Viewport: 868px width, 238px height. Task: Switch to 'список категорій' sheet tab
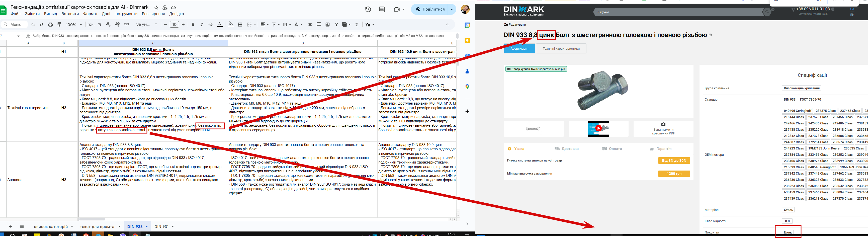pos(51,226)
